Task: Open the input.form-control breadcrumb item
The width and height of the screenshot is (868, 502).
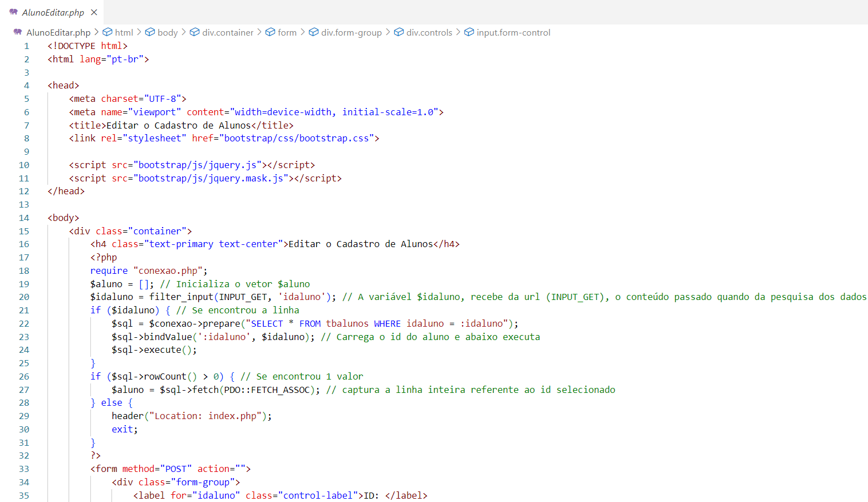Action: tap(513, 32)
